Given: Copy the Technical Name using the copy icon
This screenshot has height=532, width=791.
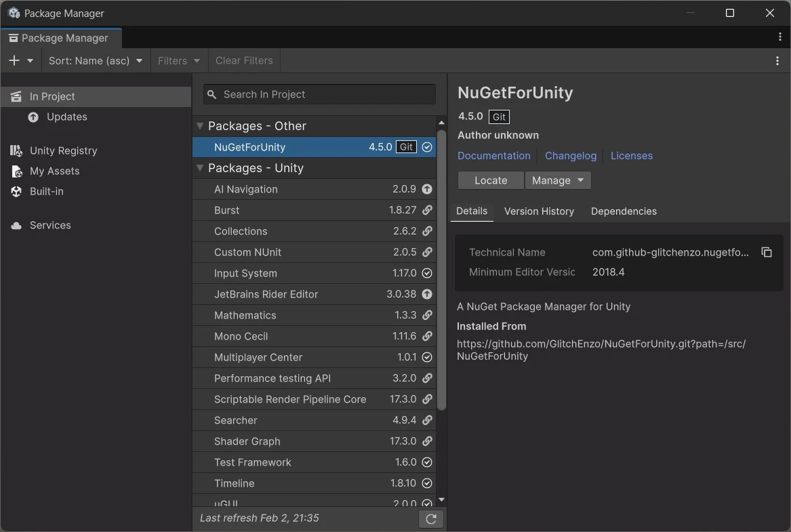Looking at the screenshot, I should (766, 252).
